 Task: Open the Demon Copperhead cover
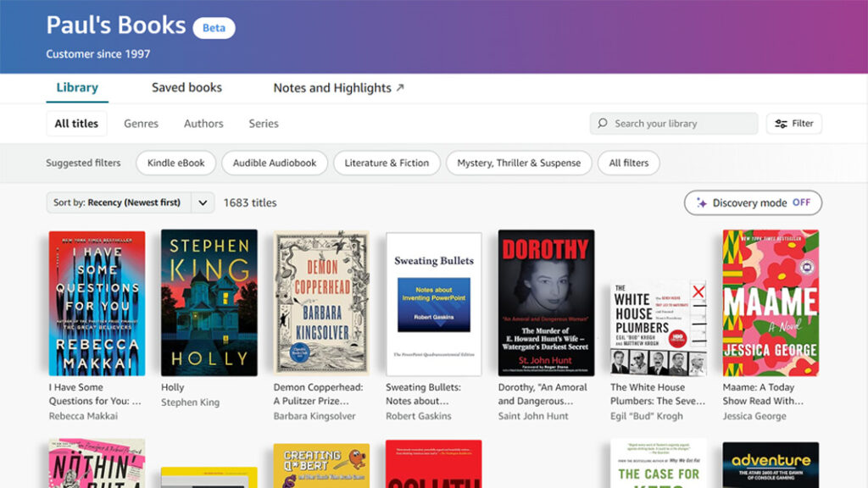click(x=321, y=303)
